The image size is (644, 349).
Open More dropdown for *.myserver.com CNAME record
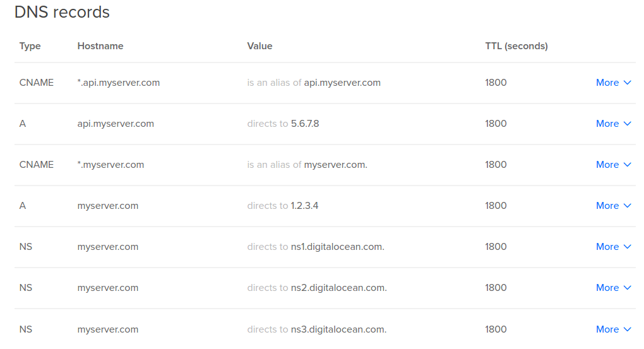tap(613, 165)
